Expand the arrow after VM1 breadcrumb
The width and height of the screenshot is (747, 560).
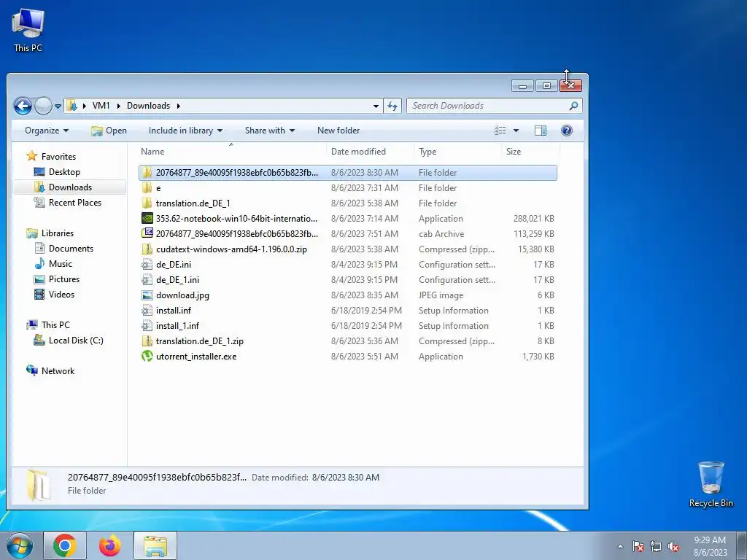[118, 106]
